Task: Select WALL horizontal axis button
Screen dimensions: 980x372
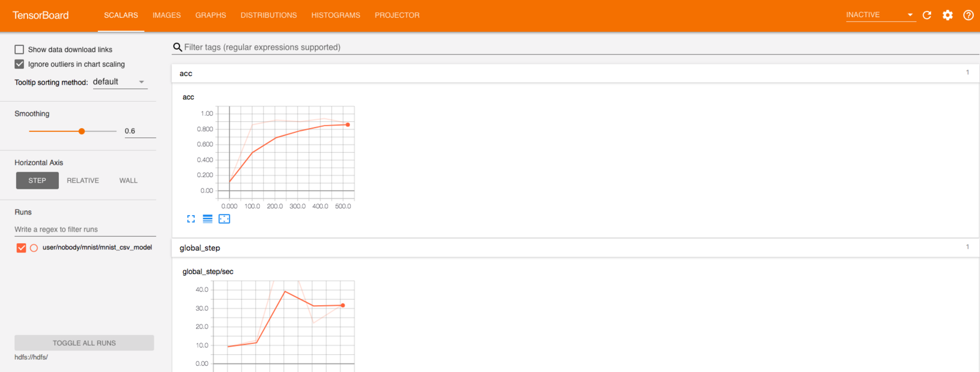Action: (129, 181)
